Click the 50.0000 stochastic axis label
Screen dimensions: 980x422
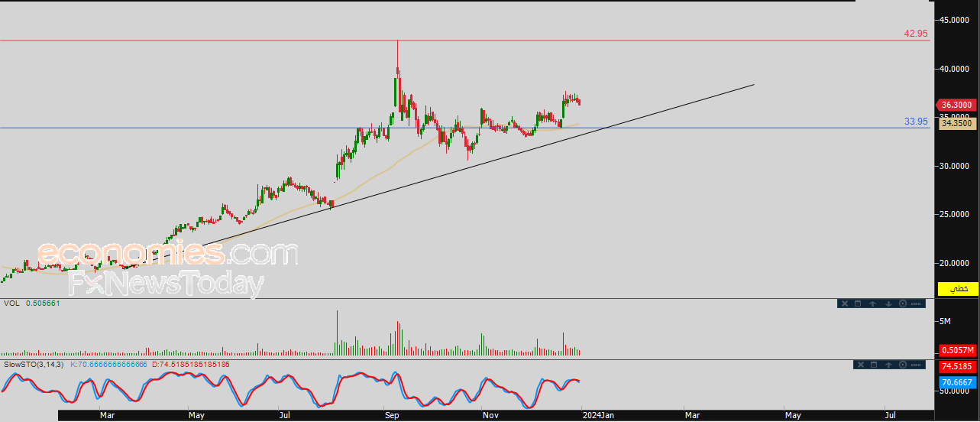tap(956, 391)
